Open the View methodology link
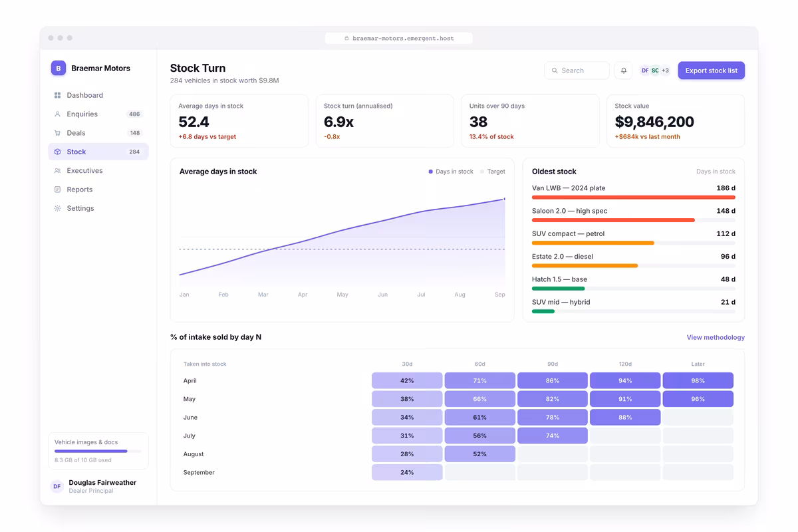The image size is (798, 532). [x=716, y=338]
